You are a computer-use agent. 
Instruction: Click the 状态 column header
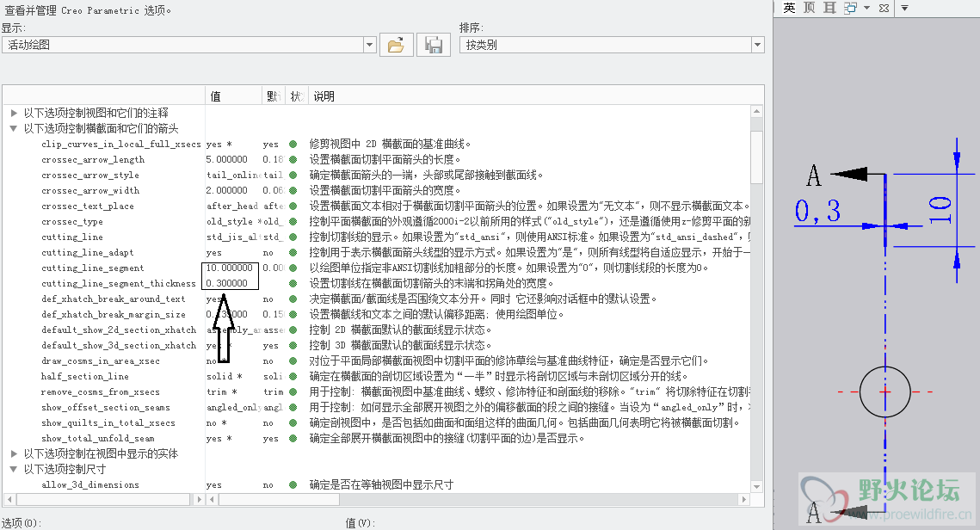tap(297, 96)
